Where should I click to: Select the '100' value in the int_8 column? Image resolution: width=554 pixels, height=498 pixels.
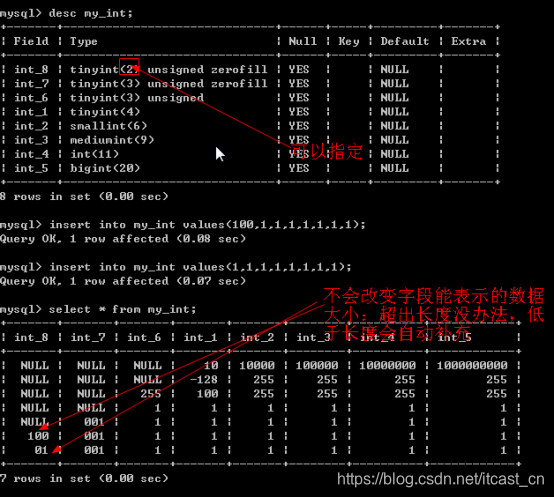pyautogui.click(x=38, y=436)
